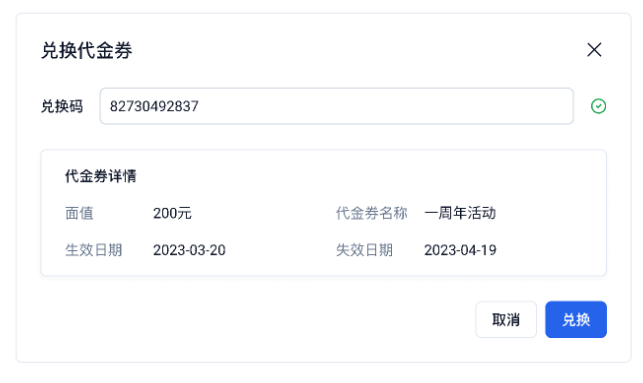Click blank header area beside the dialog title
The width and height of the screenshot is (643, 383).
(x=349, y=50)
